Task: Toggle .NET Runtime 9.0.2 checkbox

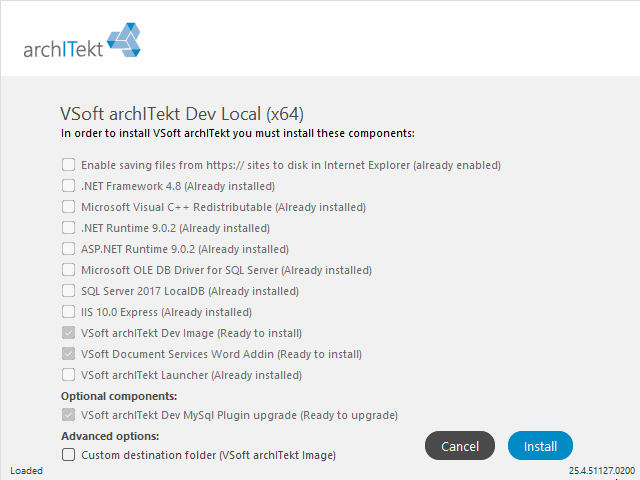Action: (x=68, y=228)
